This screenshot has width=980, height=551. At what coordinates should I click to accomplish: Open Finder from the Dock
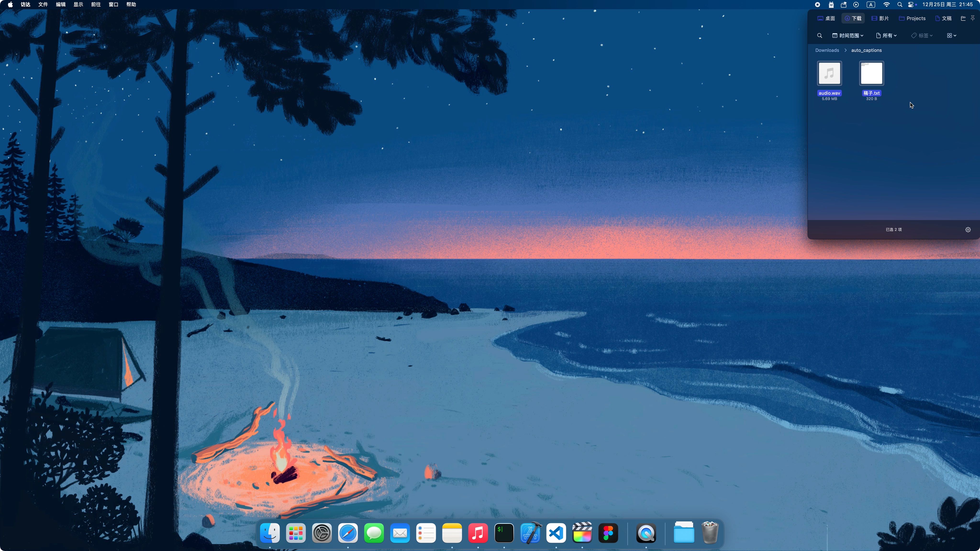click(270, 533)
